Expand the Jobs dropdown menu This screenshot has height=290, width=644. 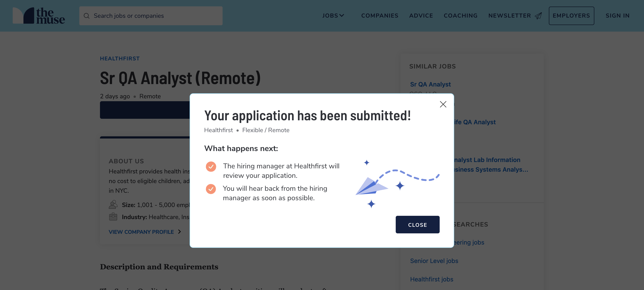[333, 16]
